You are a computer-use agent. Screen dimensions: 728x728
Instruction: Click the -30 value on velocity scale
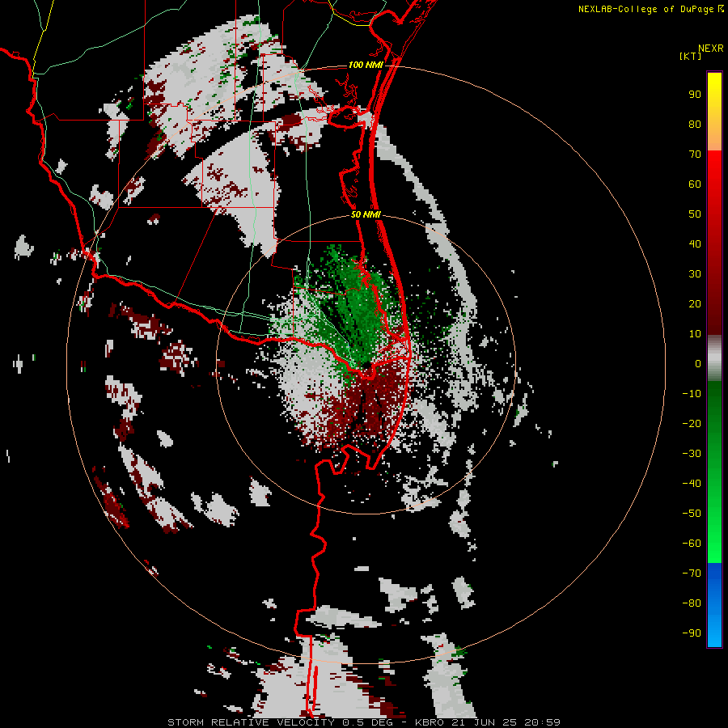click(692, 454)
